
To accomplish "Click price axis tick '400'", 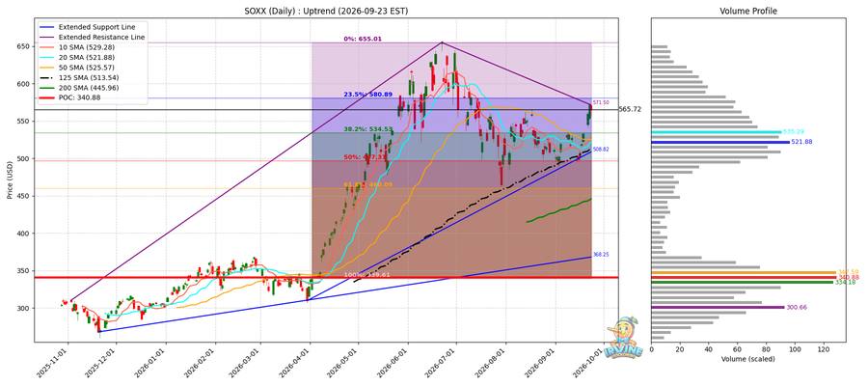I will (x=25, y=234).
